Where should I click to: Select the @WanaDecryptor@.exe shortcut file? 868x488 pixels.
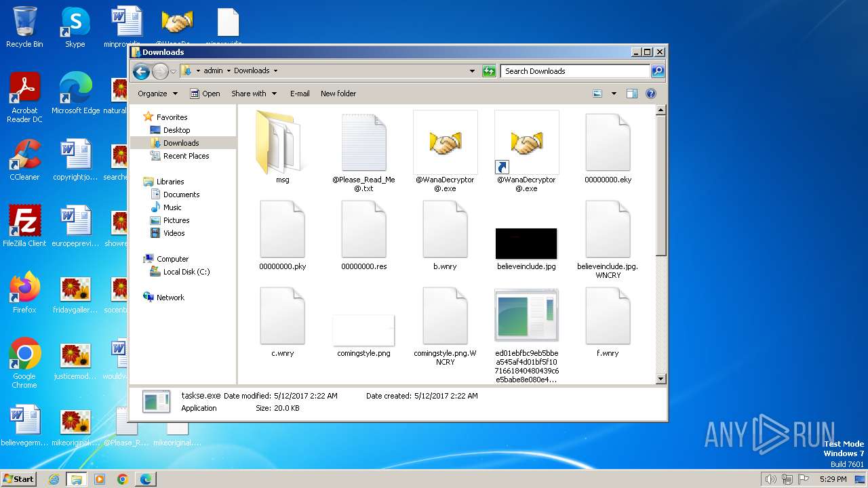(x=526, y=152)
